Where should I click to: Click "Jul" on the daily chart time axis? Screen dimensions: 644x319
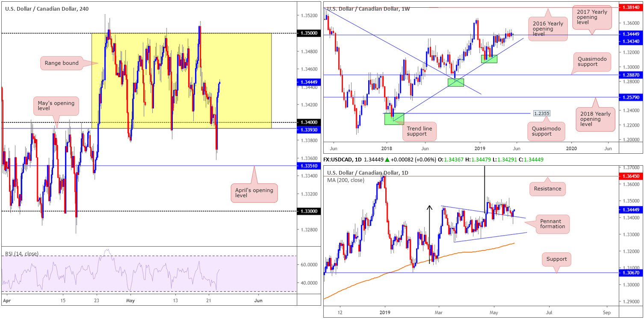point(549,313)
